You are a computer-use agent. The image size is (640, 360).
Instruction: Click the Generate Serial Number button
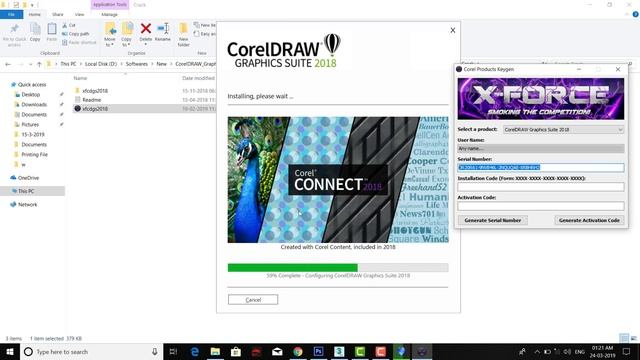[493, 220]
